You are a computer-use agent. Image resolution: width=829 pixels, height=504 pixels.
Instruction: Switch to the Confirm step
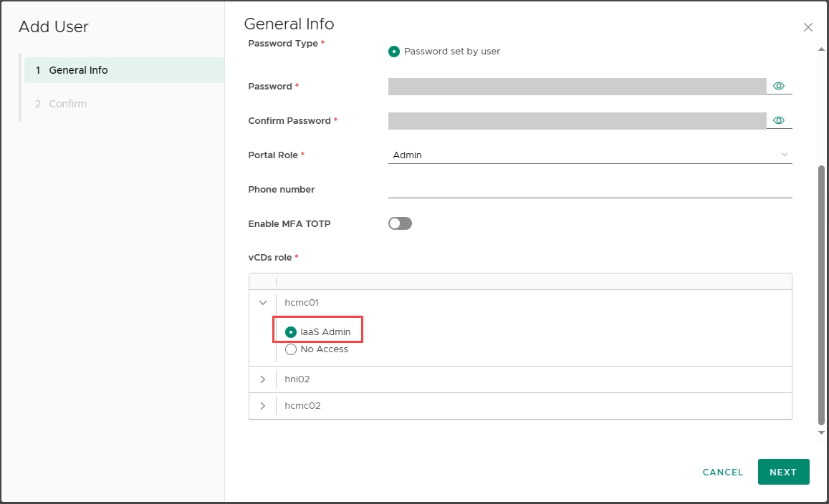pos(67,104)
